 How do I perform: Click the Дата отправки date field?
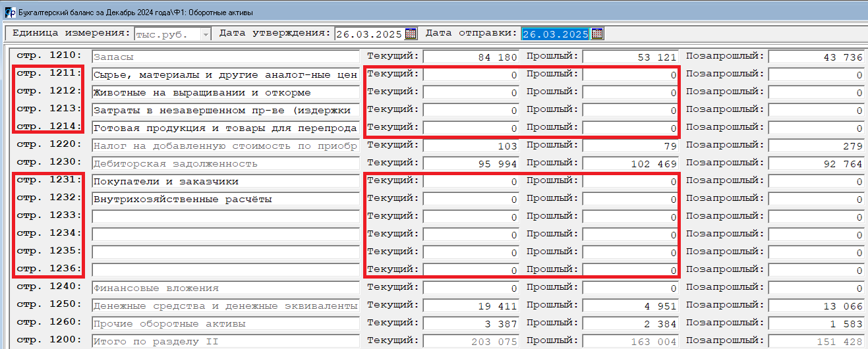(555, 34)
